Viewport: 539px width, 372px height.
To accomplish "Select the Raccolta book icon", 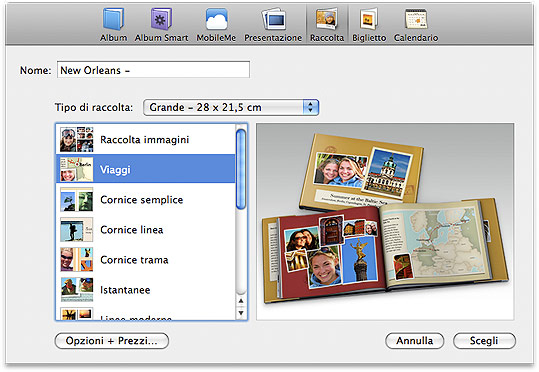I will 327,19.
